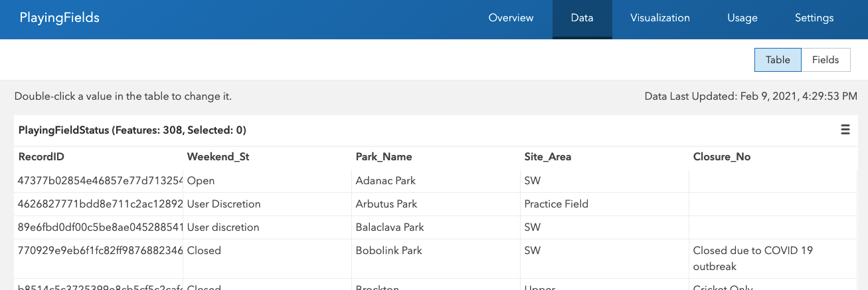Open the table options hamburger menu

(x=845, y=130)
